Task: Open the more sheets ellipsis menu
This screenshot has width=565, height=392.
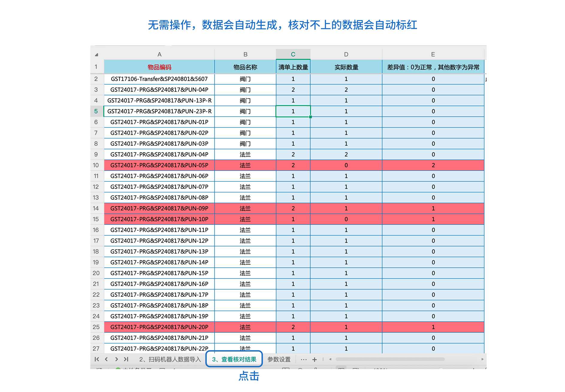Action: point(304,359)
